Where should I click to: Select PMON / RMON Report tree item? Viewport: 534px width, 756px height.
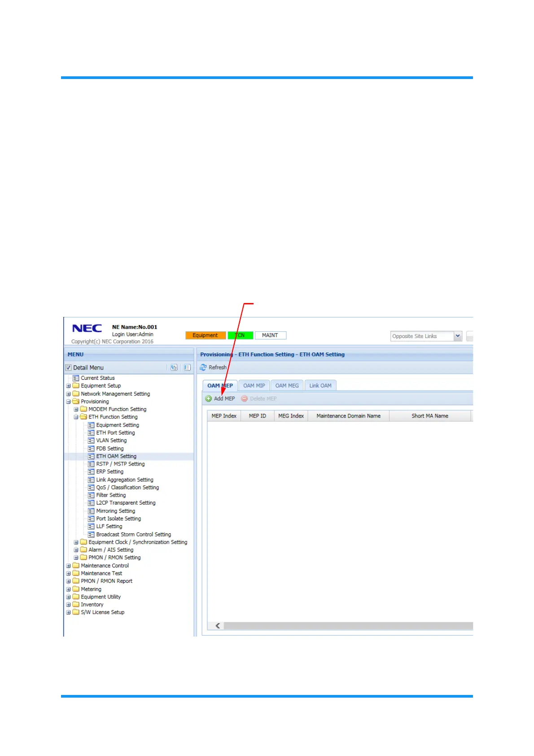[x=106, y=581]
